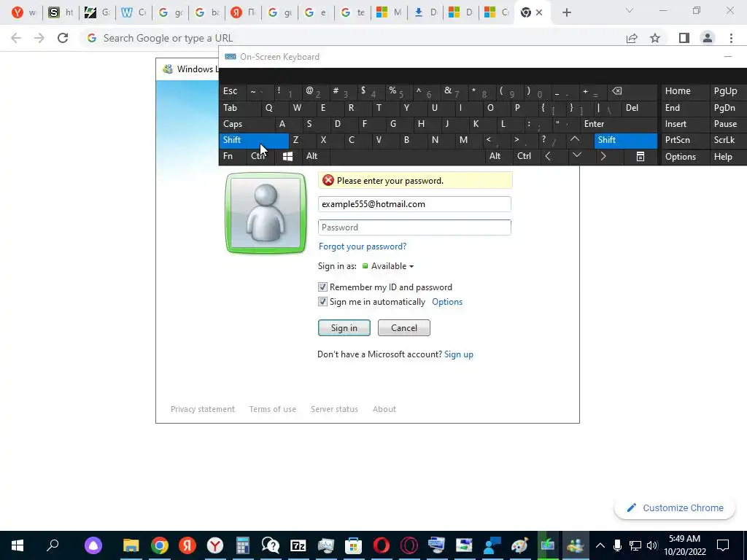This screenshot has height=560, width=747.
Task: Open the Windows Start menu
Action: point(18,545)
